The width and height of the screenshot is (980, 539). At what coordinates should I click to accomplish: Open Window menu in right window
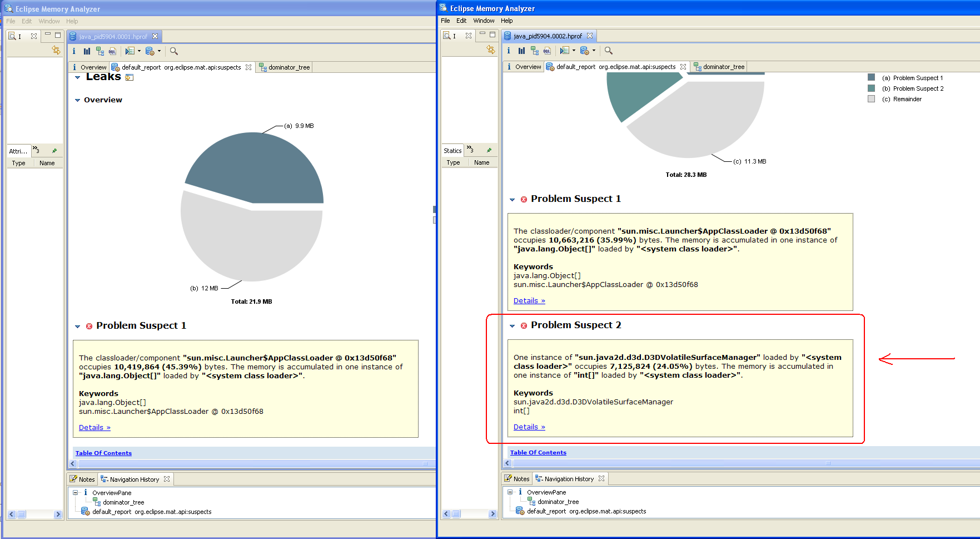pos(484,21)
